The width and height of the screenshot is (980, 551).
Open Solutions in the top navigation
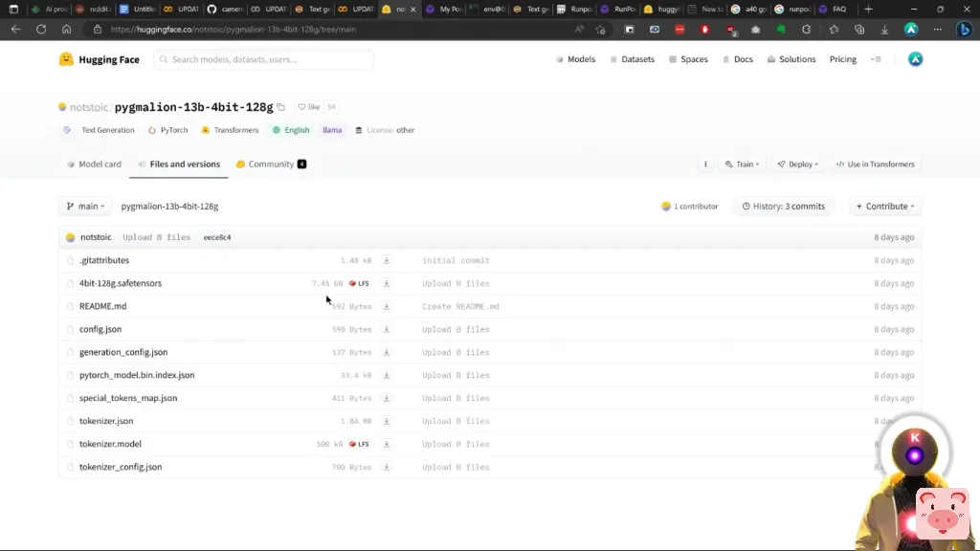click(791, 59)
